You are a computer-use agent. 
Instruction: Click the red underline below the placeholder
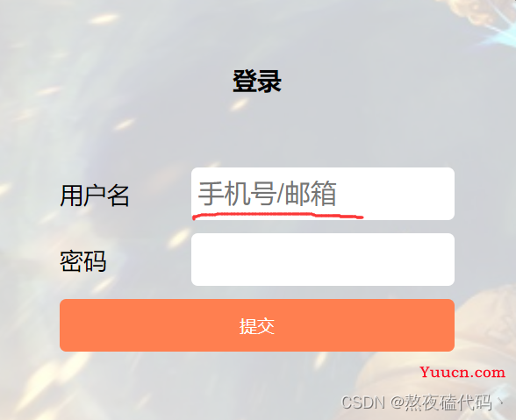277,216
